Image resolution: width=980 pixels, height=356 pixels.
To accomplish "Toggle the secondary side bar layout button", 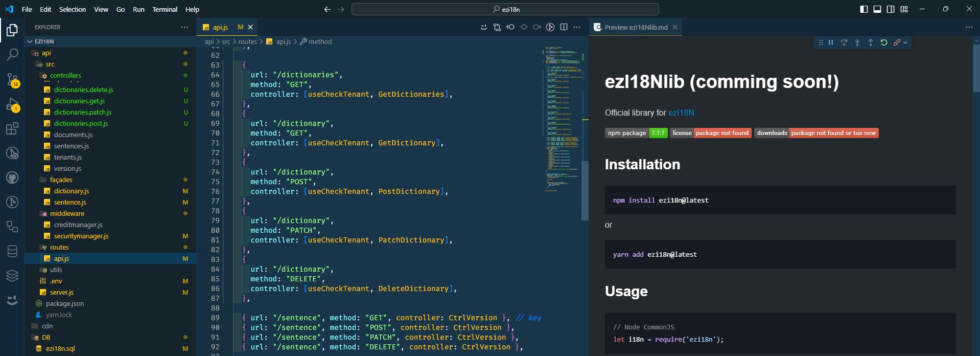I will coord(891,9).
